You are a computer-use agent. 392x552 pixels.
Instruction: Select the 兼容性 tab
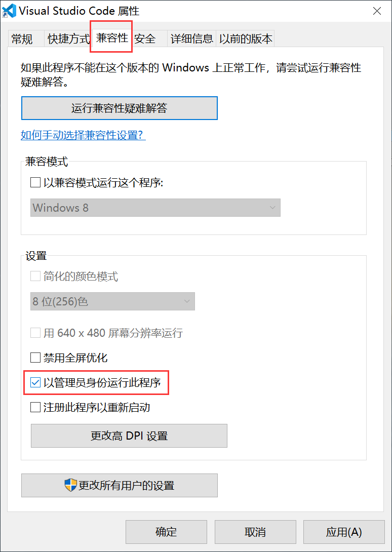(111, 38)
